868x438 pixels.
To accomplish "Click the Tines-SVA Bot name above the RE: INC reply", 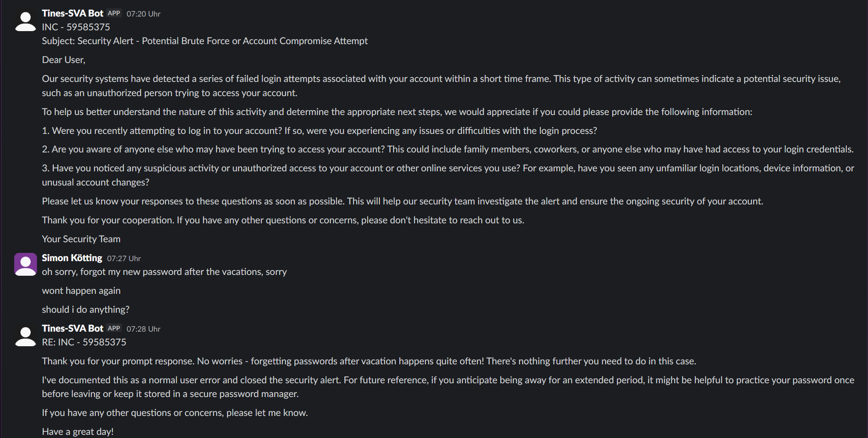I will pyautogui.click(x=72, y=328).
